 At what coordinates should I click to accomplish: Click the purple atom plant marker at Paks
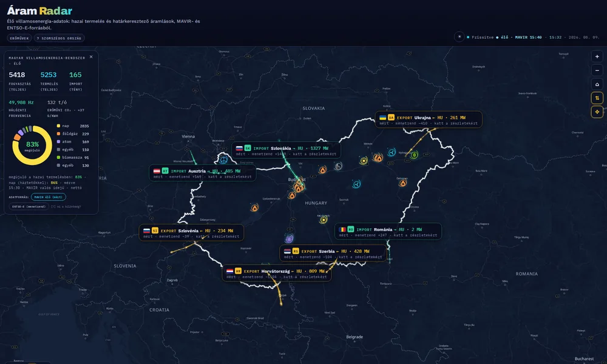289,238
